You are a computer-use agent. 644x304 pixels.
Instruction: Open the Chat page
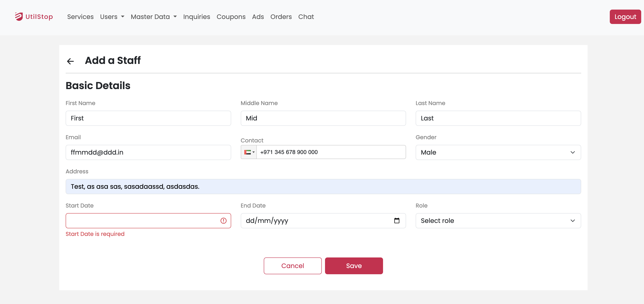pyautogui.click(x=306, y=17)
